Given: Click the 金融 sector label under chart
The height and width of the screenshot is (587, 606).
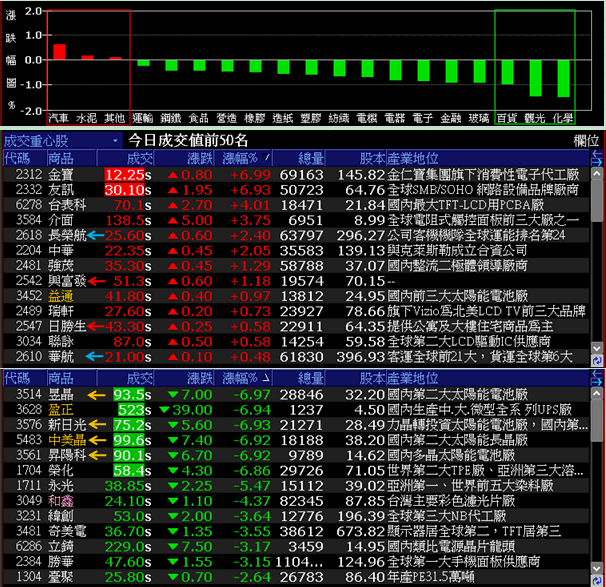Looking at the screenshot, I should pos(451,118).
